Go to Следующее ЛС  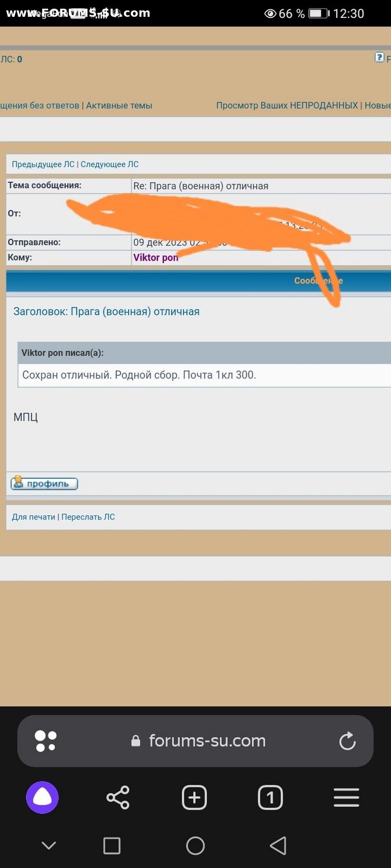[x=109, y=164]
